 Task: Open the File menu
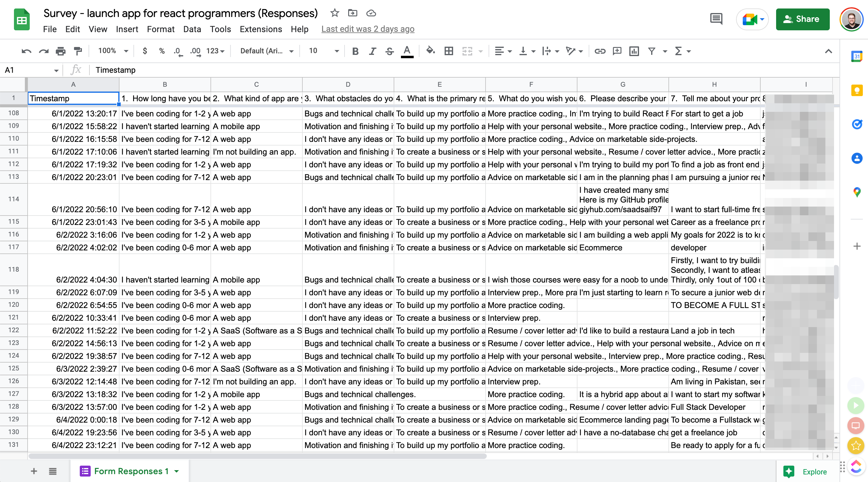(50, 29)
